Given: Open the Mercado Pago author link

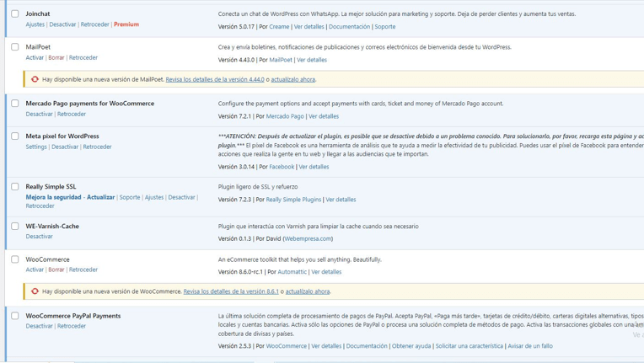Looking at the screenshot, I should (285, 116).
